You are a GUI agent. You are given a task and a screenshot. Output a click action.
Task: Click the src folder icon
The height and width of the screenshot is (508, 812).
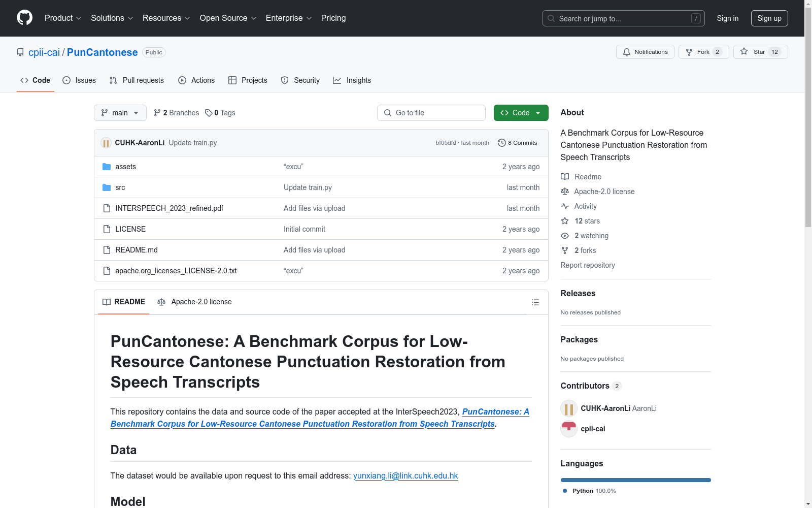[107, 187]
